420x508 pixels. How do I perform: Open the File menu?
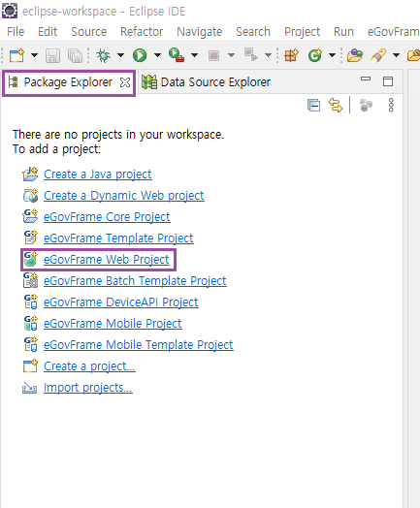point(16,32)
